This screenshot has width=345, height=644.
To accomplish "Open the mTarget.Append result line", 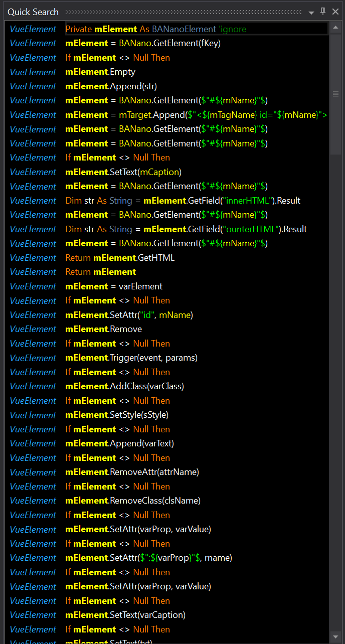I will click(x=196, y=115).
